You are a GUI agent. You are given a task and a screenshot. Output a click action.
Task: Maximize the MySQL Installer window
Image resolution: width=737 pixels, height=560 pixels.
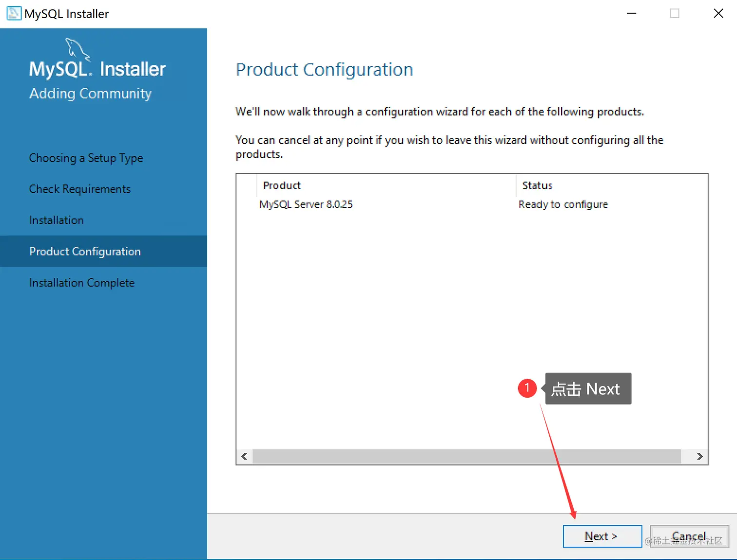[x=675, y=14]
